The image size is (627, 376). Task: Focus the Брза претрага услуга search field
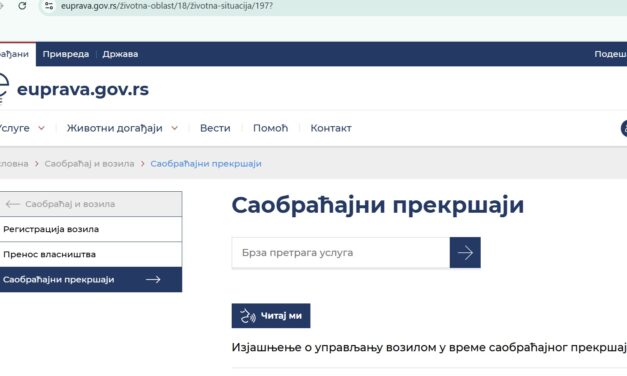point(341,253)
